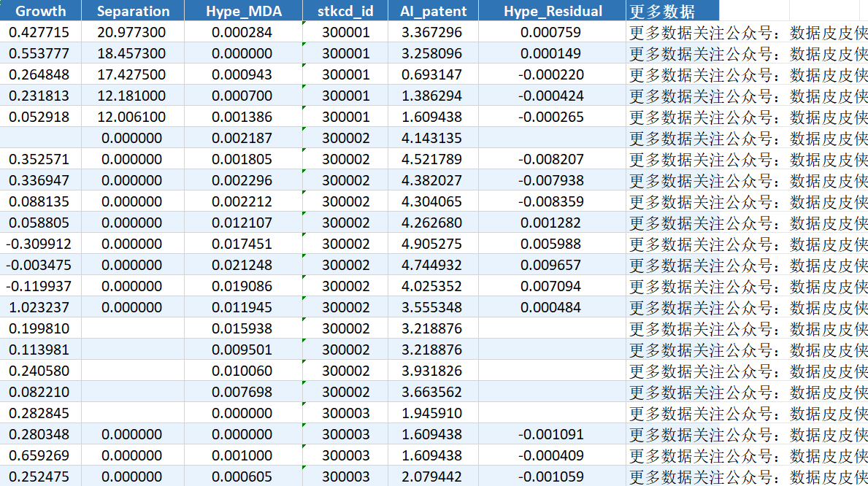Image resolution: width=868 pixels, height=486 pixels.
Task: Select the stkcd_id column header
Action: [345, 10]
